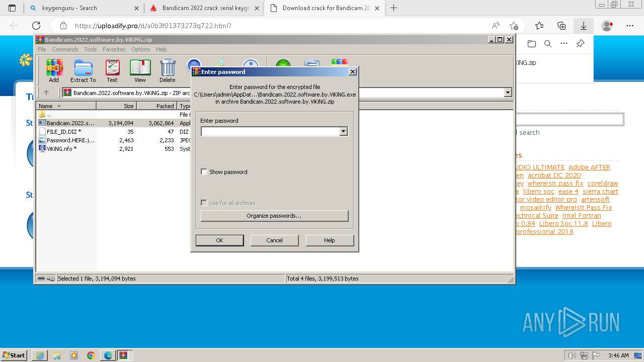Select the parent folder '..' entry
Image resolution: width=644 pixels, height=362 pixels.
pos(45,115)
